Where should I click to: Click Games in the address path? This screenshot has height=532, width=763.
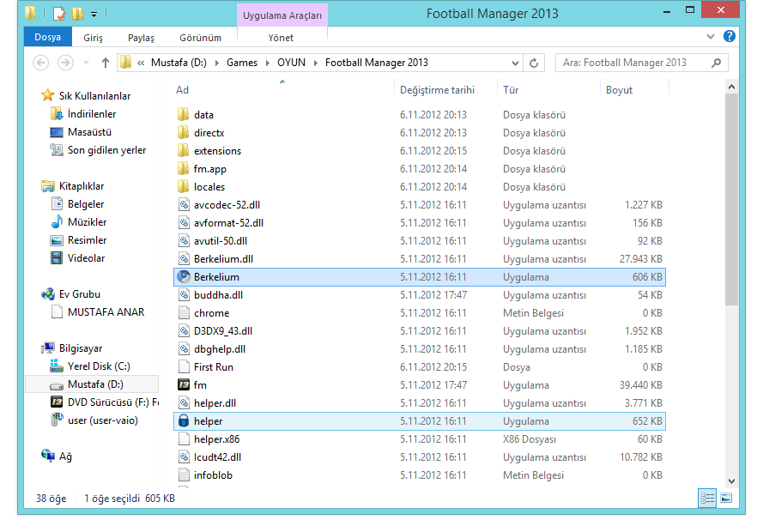(242, 63)
